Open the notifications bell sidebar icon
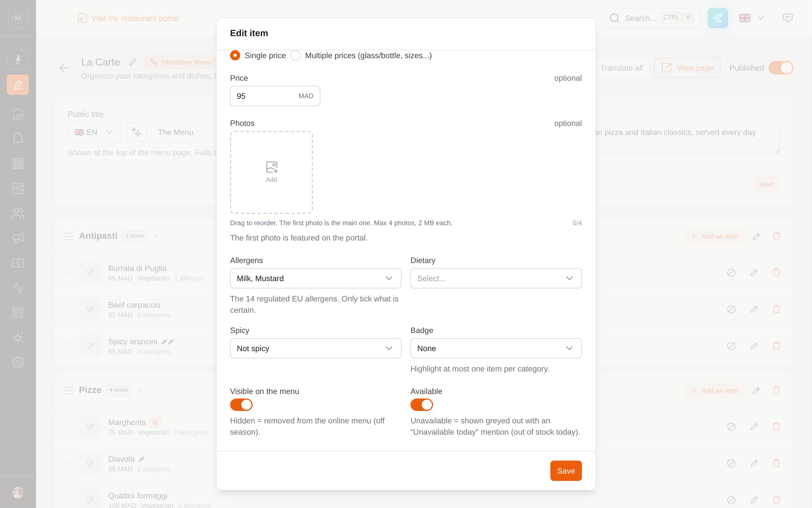Viewport: 812px width, 508px height. pos(18,139)
